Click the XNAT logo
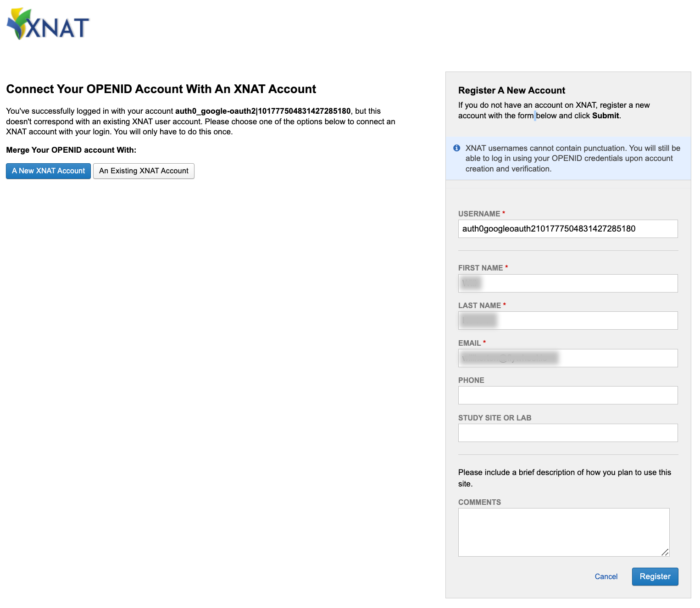700x608 pixels. coord(48,24)
